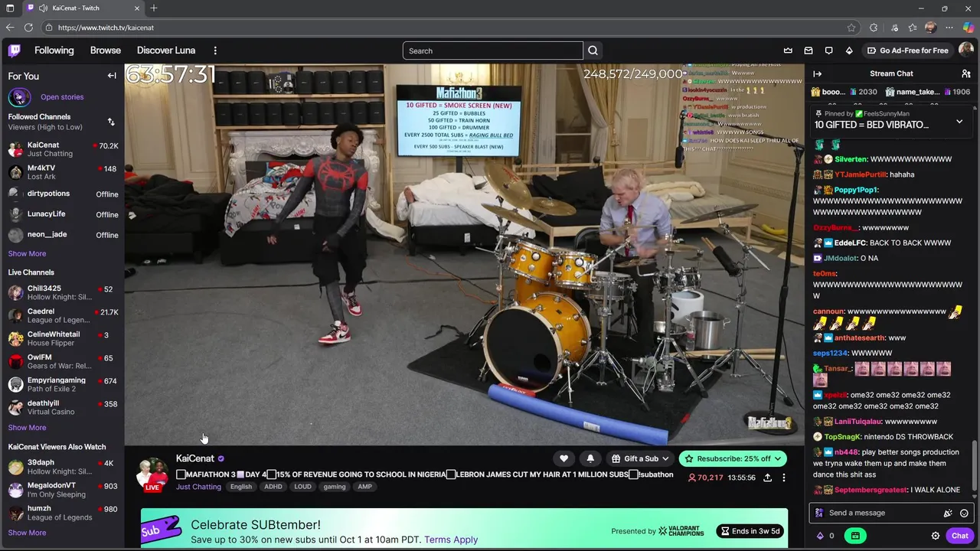Open the chat community users icon
The height and width of the screenshot is (551, 980).
(966, 73)
